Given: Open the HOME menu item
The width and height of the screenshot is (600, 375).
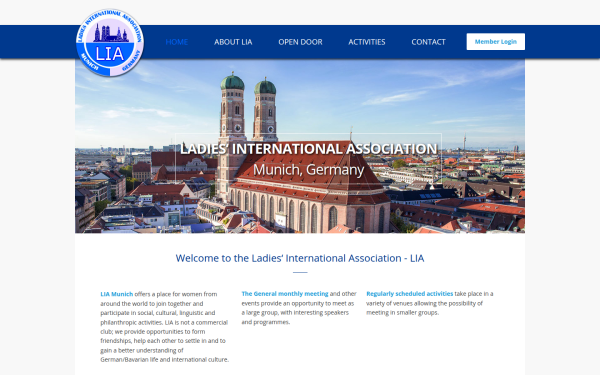Looking at the screenshot, I should pos(176,42).
